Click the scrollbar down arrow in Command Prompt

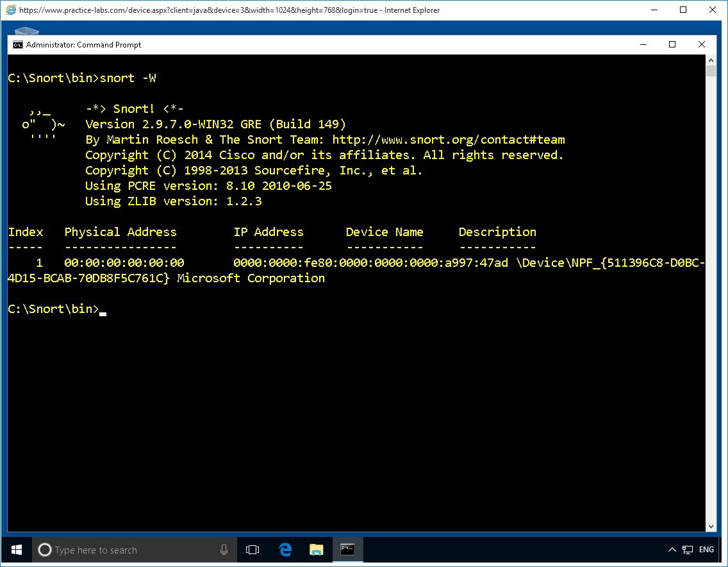pos(710,527)
